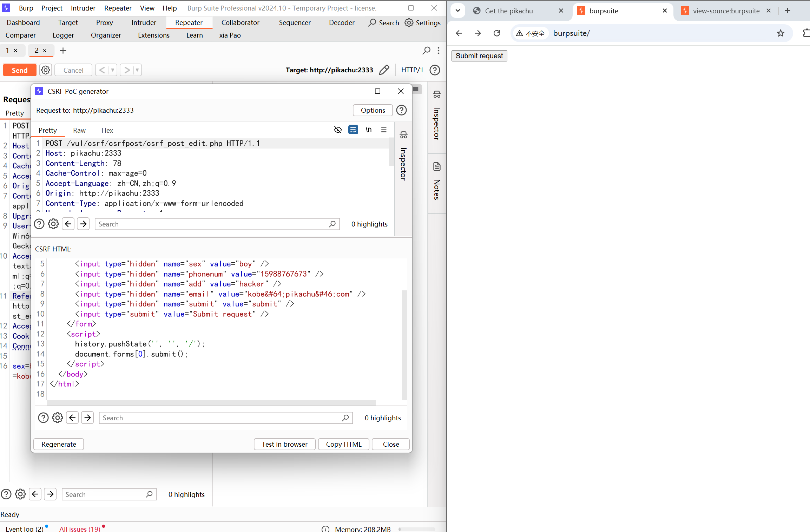Open Repeater help question icon
Image resolution: width=810 pixels, height=532 pixels.
pyautogui.click(x=435, y=70)
